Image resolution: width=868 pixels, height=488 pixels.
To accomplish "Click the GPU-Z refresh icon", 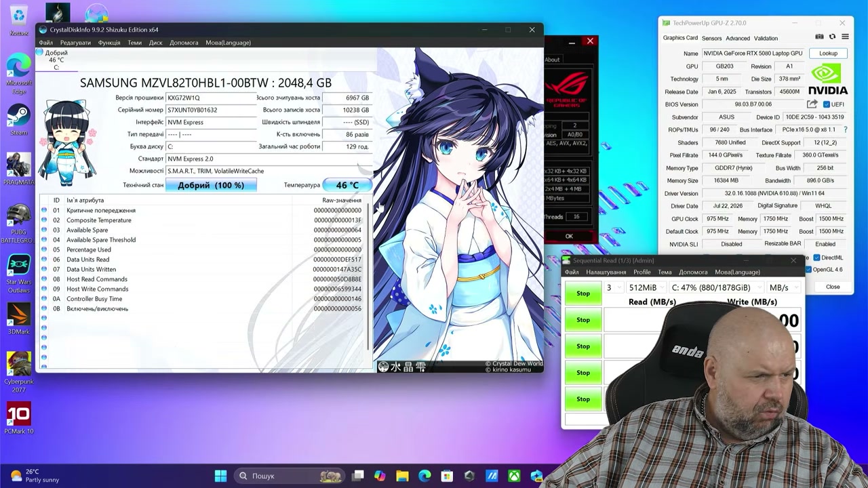I will (x=832, y=37).
